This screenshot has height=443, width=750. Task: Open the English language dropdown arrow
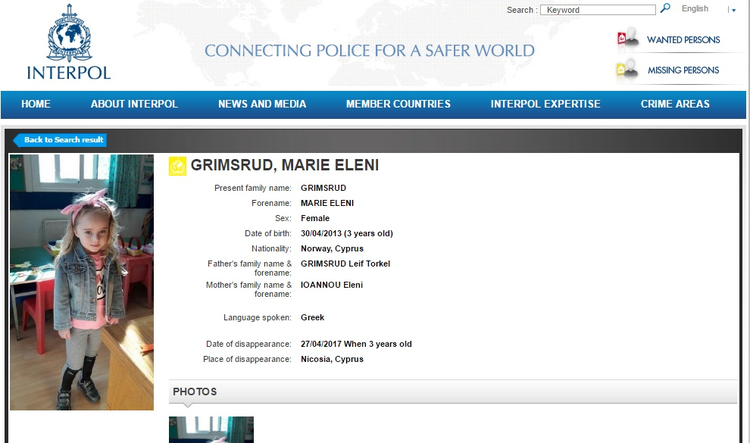tap(734, 10)
